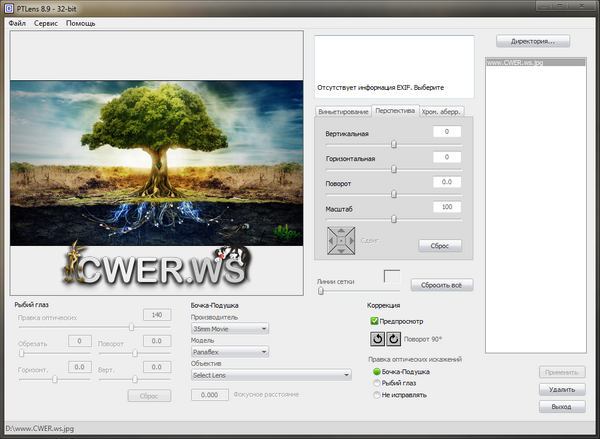600x439 pixels.
Task: Click the Горизонтальная slider handle
Action: tap(394, 169)
